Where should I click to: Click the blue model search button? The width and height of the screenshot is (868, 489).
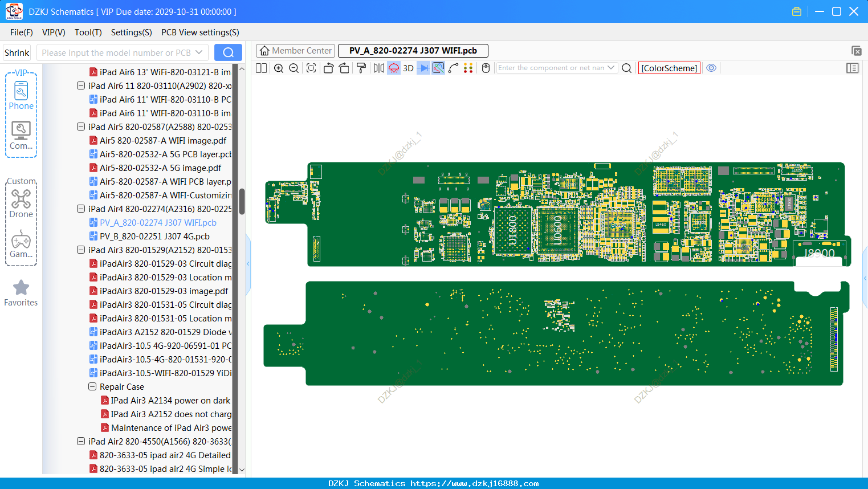pyautogui.click(x=228, y=52)
